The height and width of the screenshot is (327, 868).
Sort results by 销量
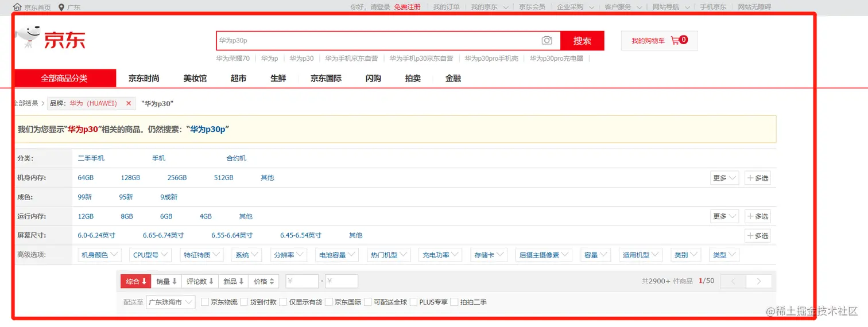166,281
